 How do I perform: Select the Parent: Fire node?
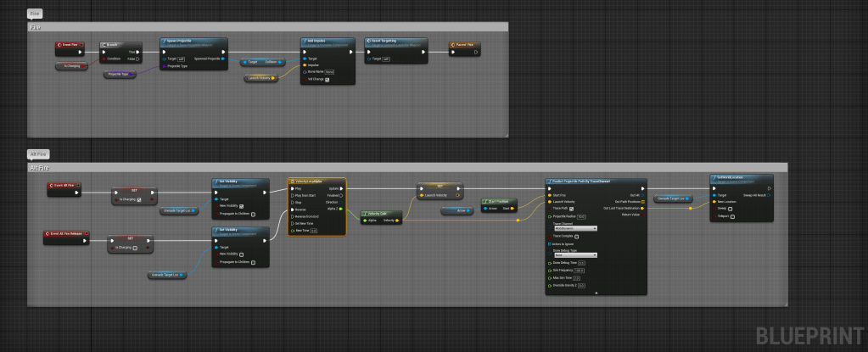[x=464, y=44]
